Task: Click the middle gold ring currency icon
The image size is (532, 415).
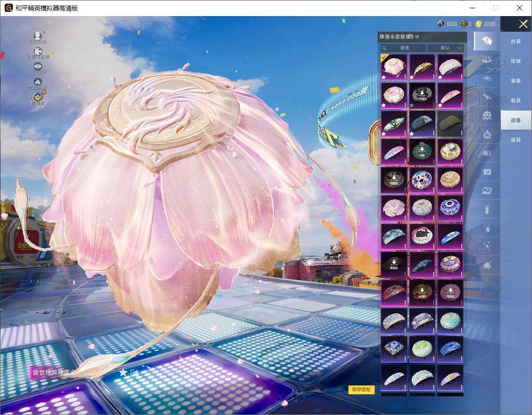Action: [x=464, y=24]
